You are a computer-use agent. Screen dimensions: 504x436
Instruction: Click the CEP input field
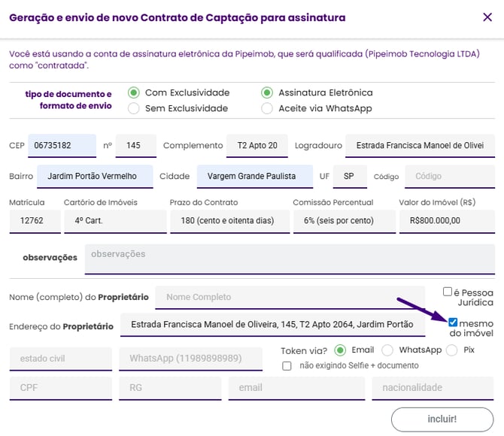coord(62,145)
